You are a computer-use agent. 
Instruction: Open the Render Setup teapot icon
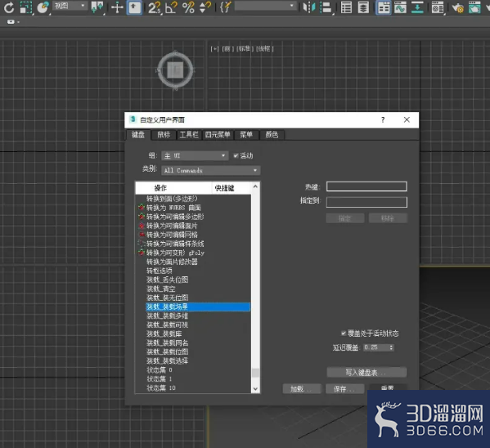(x=457, y=7)
